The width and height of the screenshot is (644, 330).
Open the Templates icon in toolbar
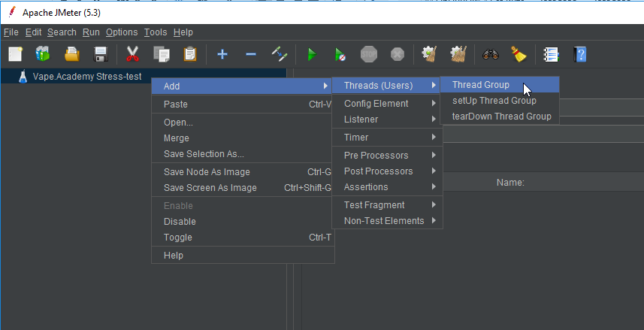coord(43,54)
